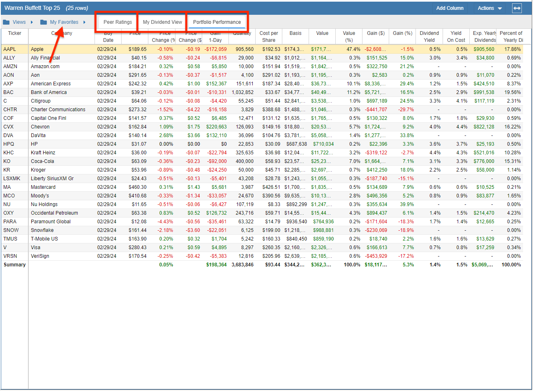Open the Views folder icon
533x392 pixels.
click(x=6, y=22)
